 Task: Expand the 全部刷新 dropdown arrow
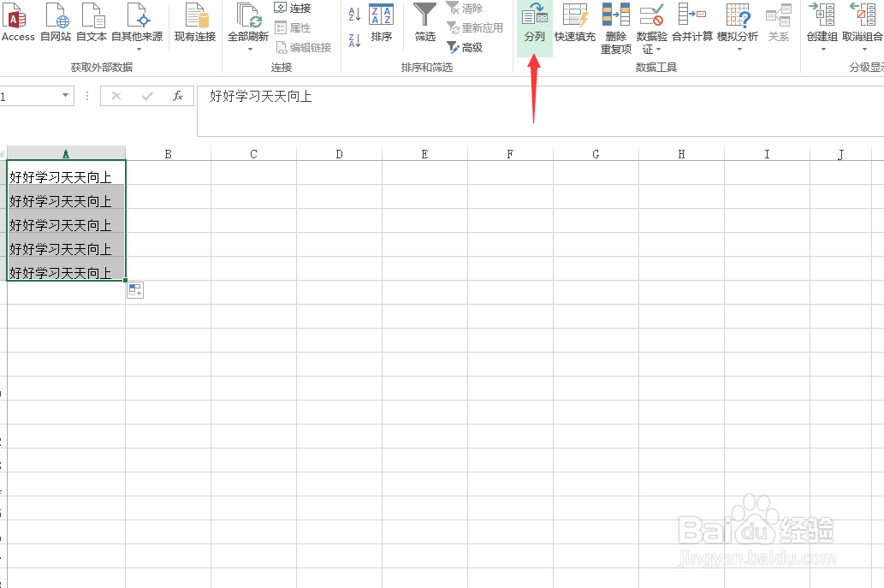tap(251, 50)
